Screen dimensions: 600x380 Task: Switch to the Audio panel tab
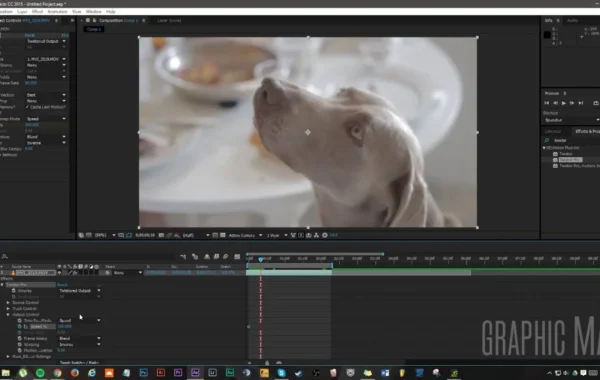[x=572, y=20]
